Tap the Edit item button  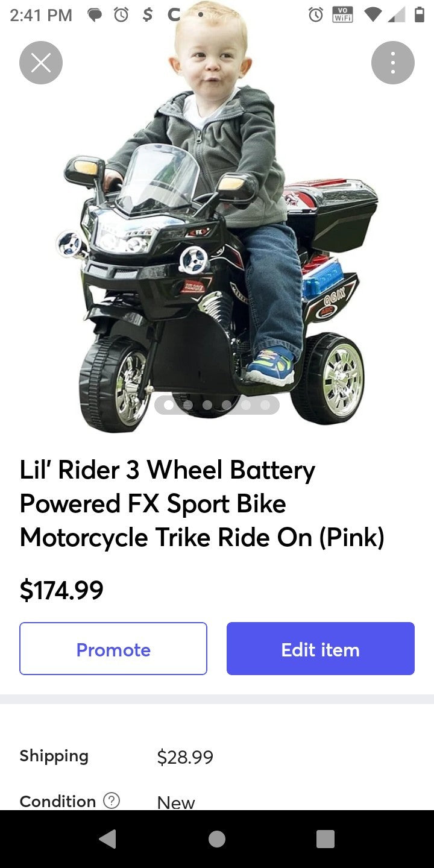pyautogui.click(x=321, y=649)
